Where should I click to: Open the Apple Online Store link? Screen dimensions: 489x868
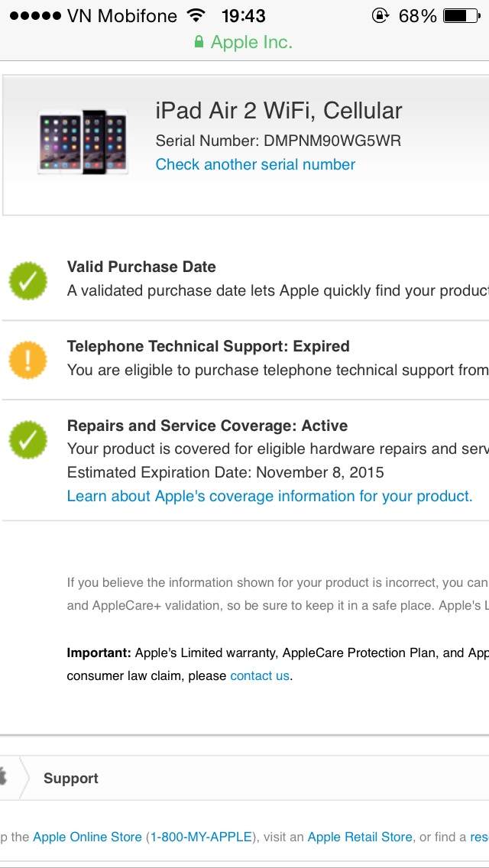click(87, 837)
